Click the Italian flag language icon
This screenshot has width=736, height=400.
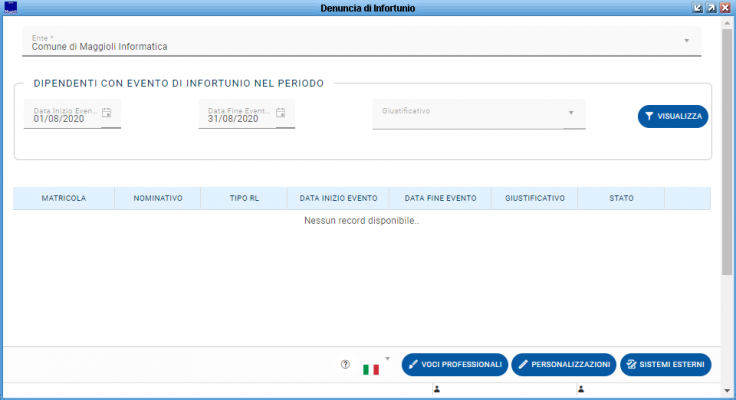tap(371, 369)
